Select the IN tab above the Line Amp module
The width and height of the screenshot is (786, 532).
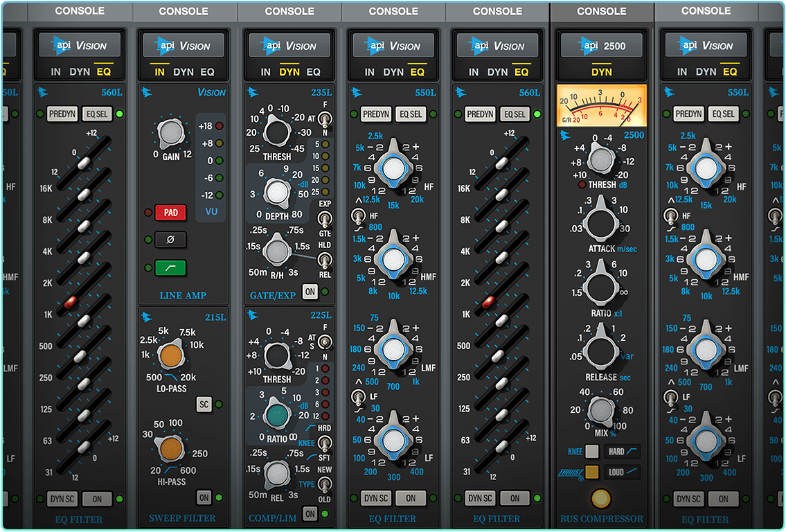click(x=159, y=72)
